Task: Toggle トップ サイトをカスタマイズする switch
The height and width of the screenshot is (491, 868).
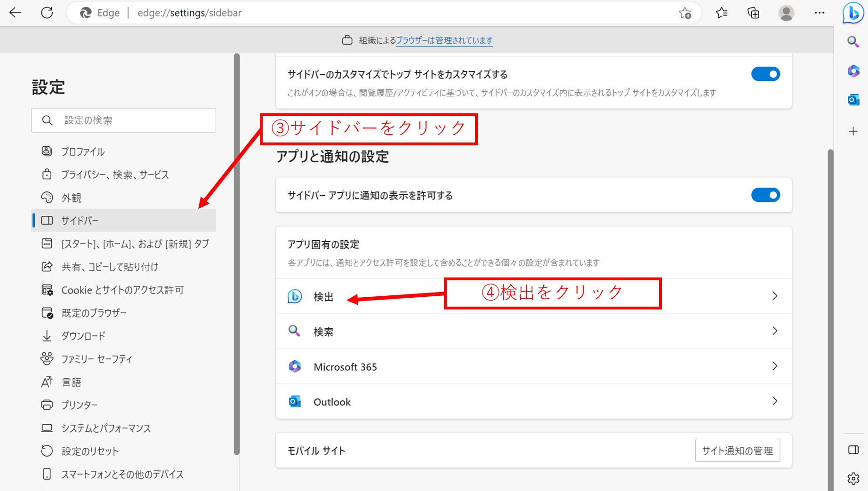Action: pos(765,74)
